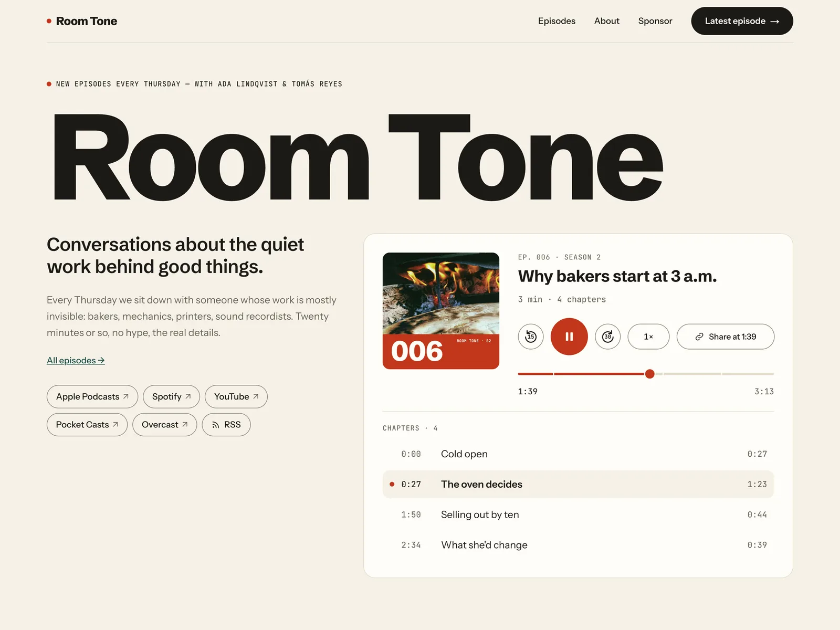Open the show in Overcast
The width and height of the screenshot is (840, 630).
(x=165, y=425)
